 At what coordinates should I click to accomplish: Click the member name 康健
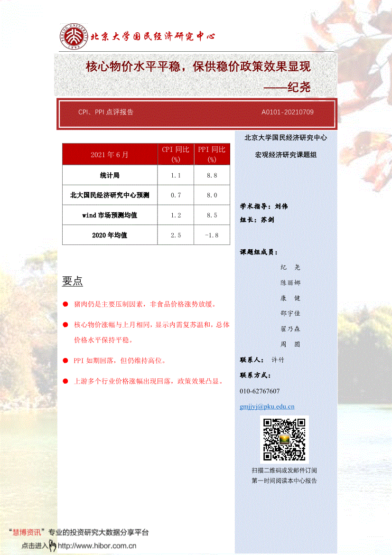[290, 298]
